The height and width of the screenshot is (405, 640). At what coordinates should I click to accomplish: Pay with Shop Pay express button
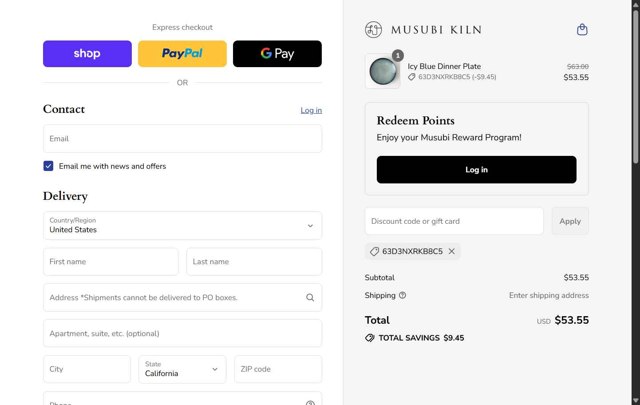pos(87,53)
